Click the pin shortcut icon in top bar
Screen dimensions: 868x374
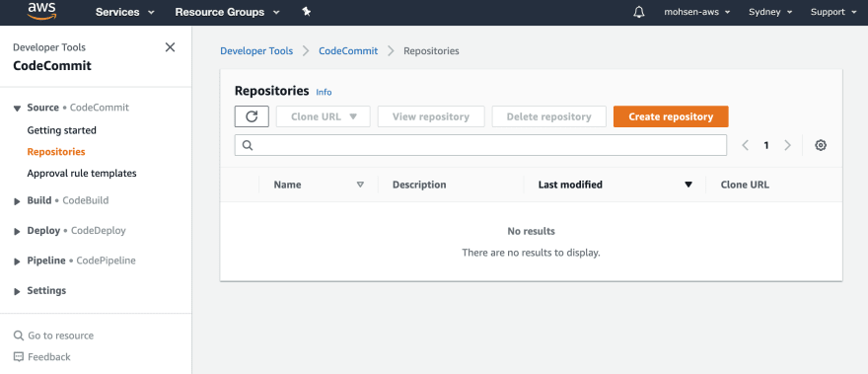coord(306,12)
